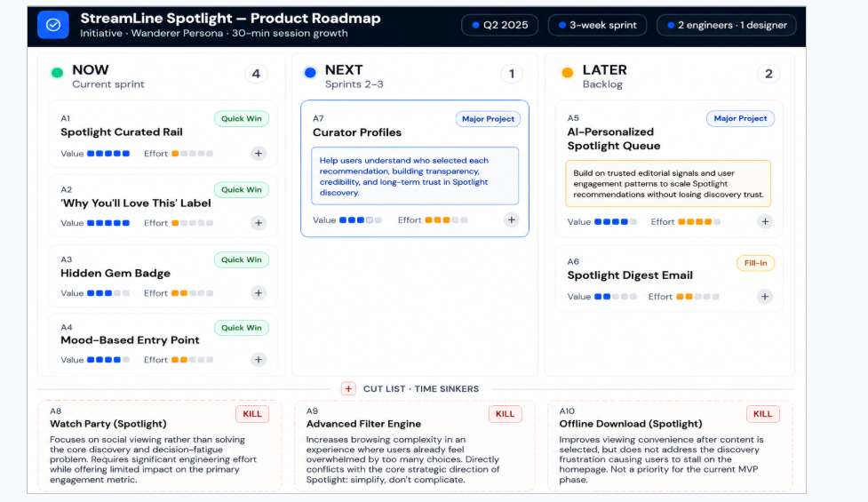868x502 pixels.
Task: Open the 'Offline Download (Spotlight)' cut item
Action: click(671, 445)
